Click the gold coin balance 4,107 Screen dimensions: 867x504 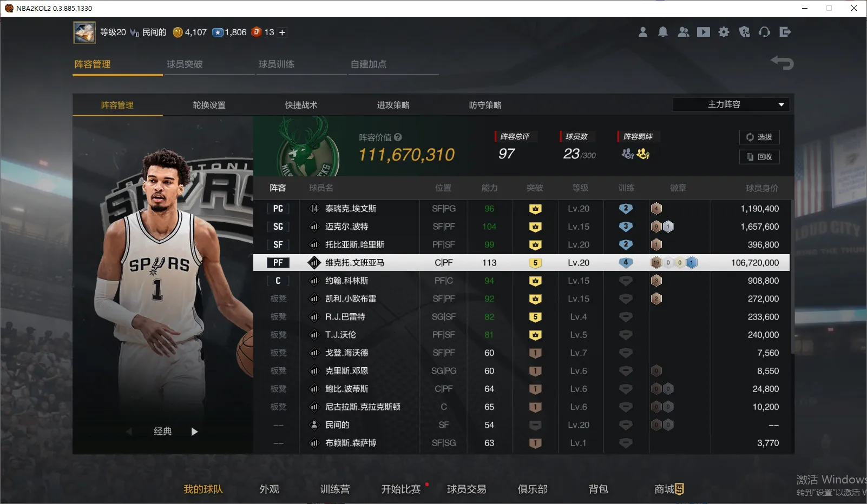tap(190, 32)
